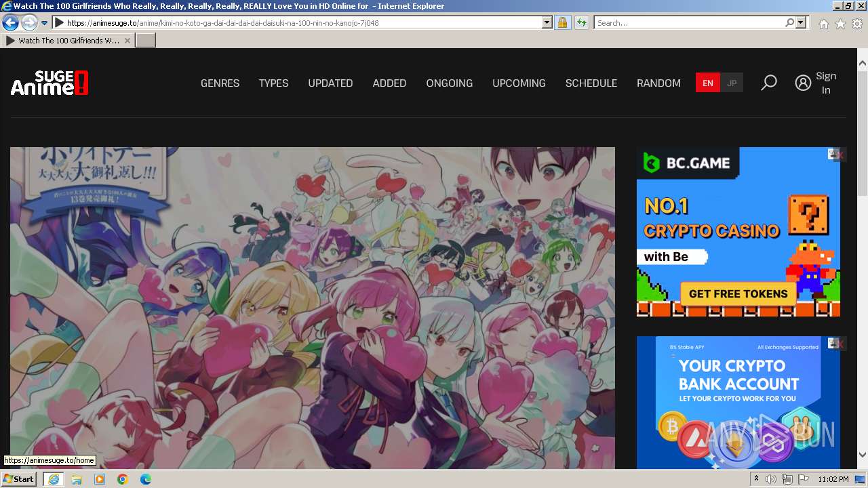Launch media player from the taskbar
Viewport: 868px width, 488px height.
coord(100,479)
